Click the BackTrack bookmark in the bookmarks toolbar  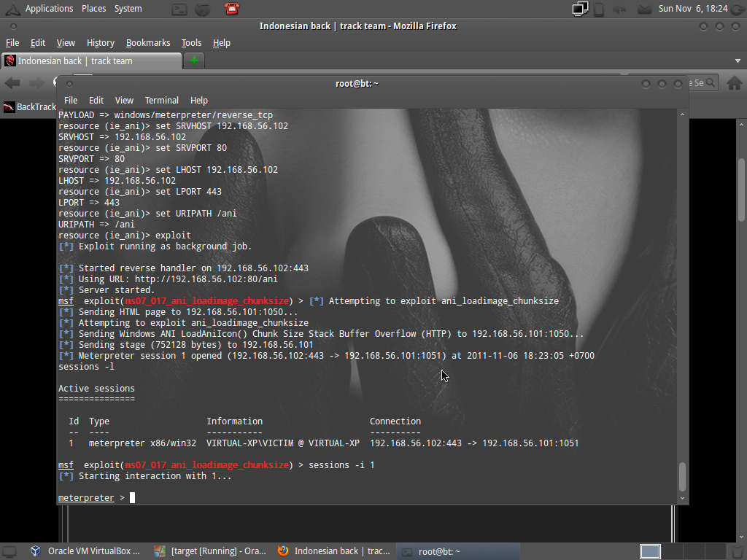29,106
